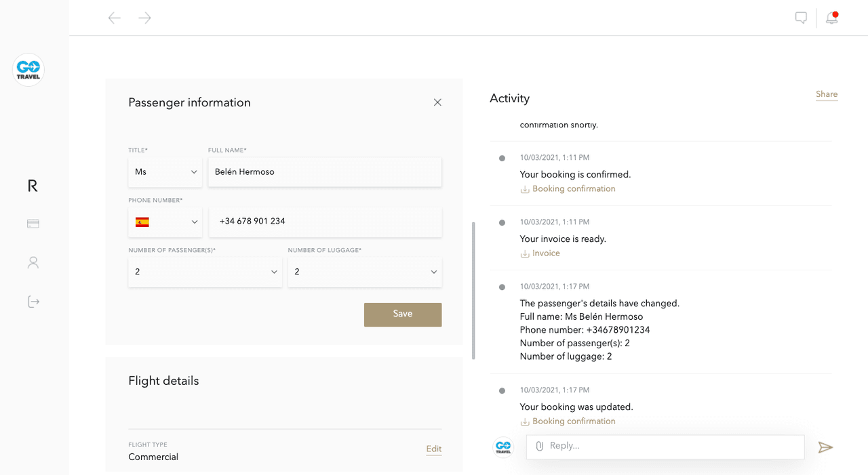The image size is (868, 475).
Task: Click the forward arrow in top bar
Action: (x=144, y=18)
